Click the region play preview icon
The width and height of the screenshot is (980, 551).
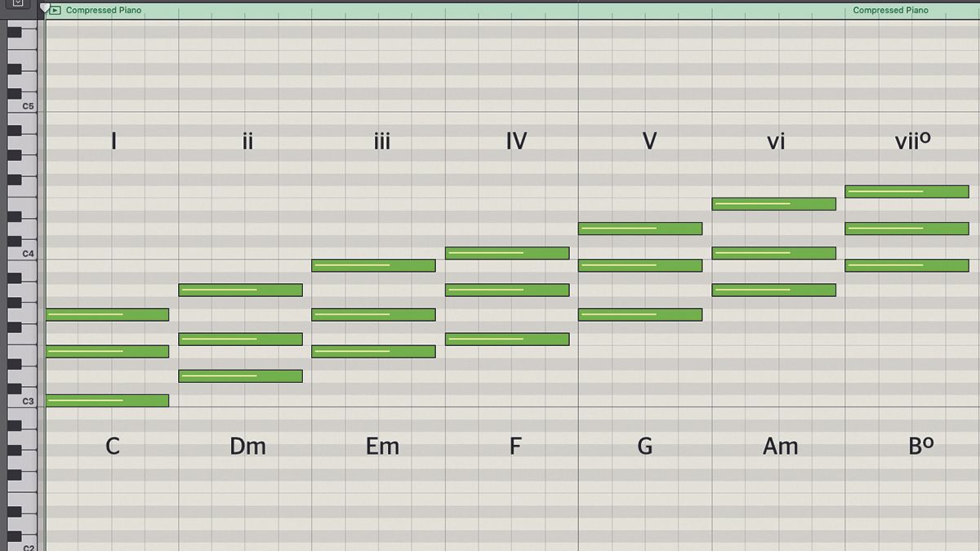[54, 10]
